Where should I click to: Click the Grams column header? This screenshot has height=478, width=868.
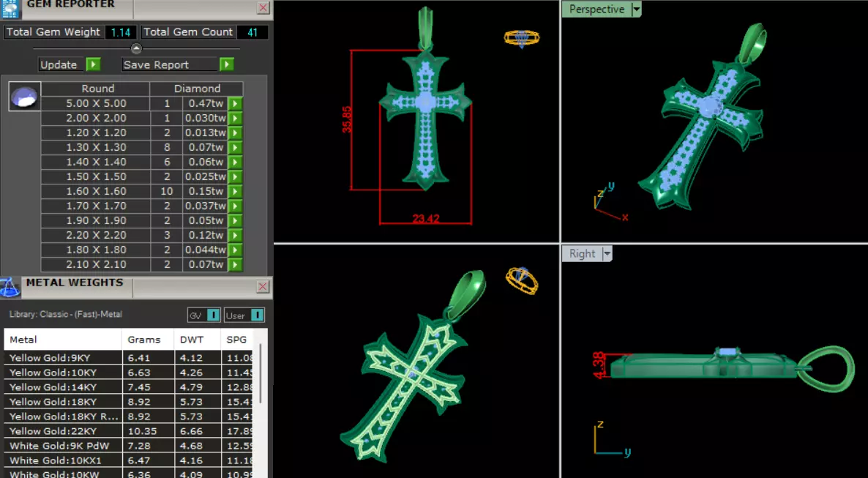tap(148, 340)
